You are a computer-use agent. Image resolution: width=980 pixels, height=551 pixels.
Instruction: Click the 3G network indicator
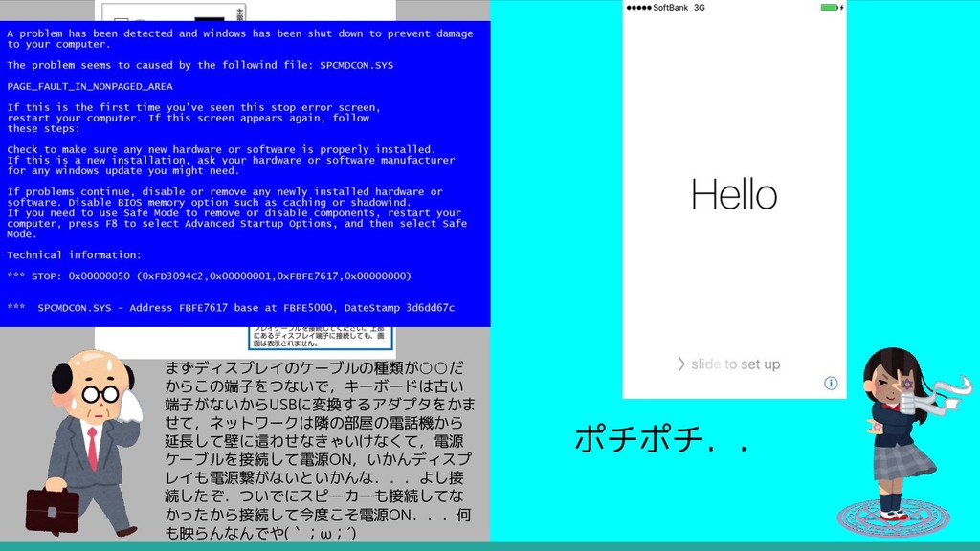(x=700, y=8)
